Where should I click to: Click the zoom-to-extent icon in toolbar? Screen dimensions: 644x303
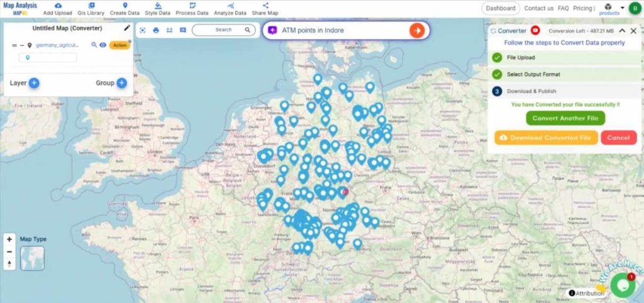coord(143,30)
